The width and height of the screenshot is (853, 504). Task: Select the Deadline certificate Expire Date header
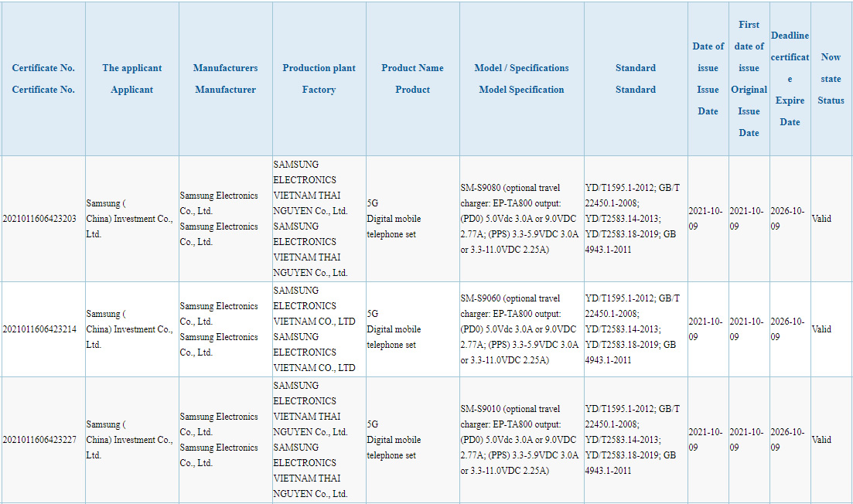coord(790,79)
